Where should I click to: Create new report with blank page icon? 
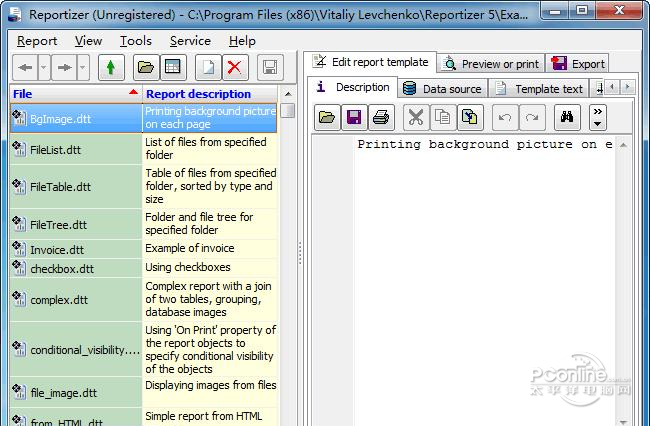click(x=207, y=68)
